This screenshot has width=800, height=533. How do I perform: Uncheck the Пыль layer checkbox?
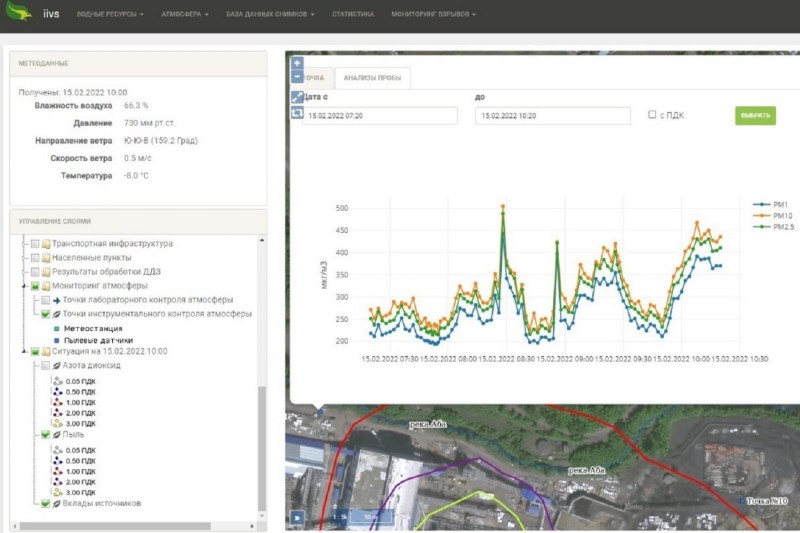pos(45,435)
